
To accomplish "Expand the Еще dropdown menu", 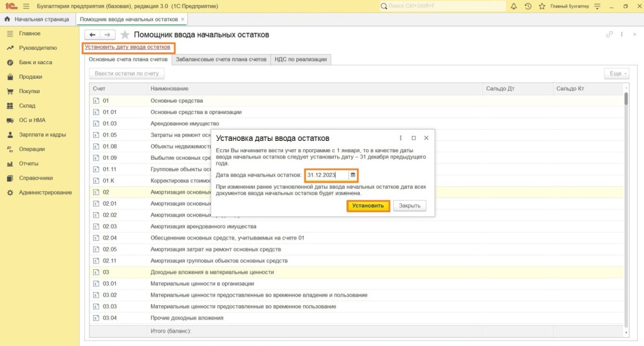I will coord(616,74).
